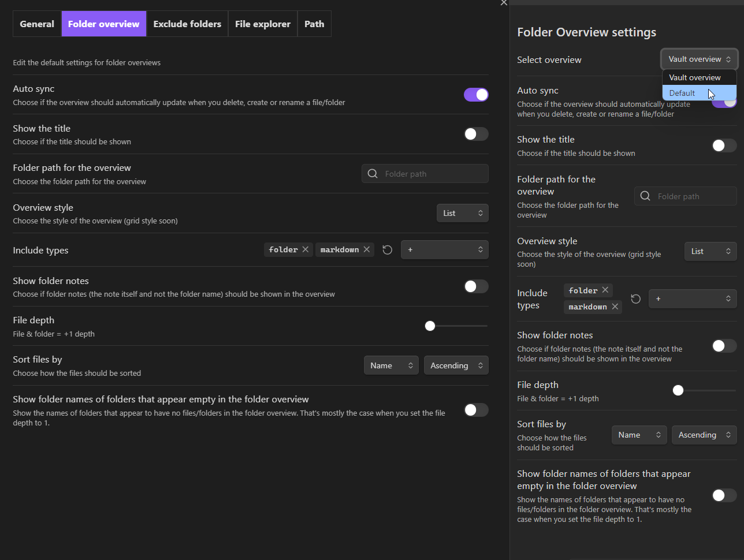The width and height of the screenshot is (744, 560).
Task: Open the add type '+' dropdown on left
Action: pos(444,250)
